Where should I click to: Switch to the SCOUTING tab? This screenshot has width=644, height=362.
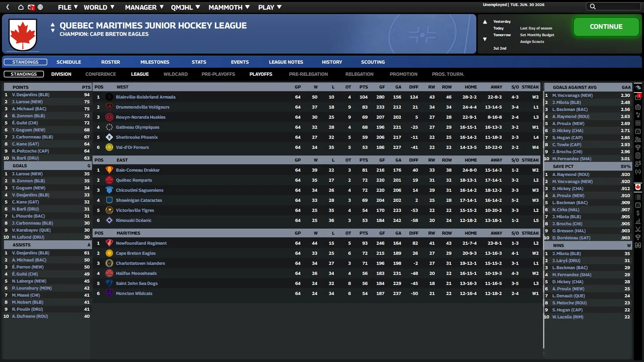(x=373, y=62)
